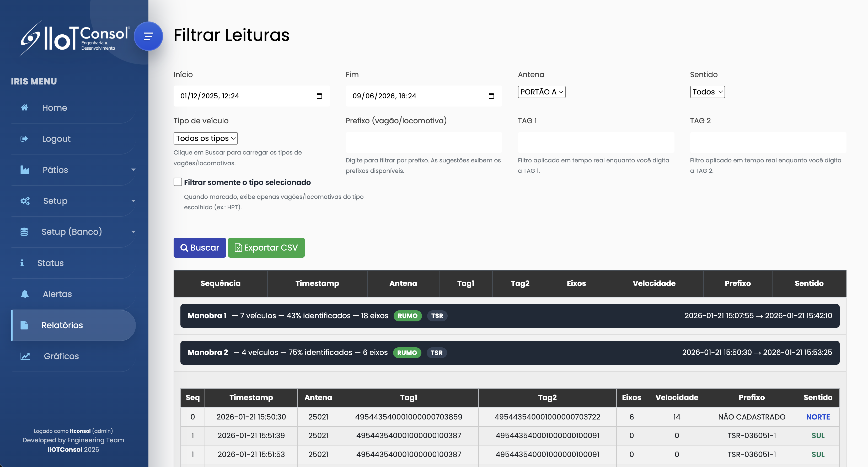868x467 pixels.
Task: Click the Buscar search button
Action: pyautogui.click(x=200, y=247)
